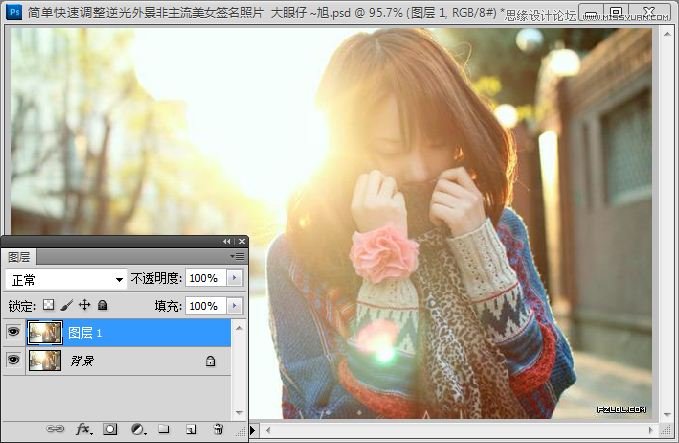Image resolution: width=679 pixels, height=443 pixels.
Task: Minimize the document window
Action: pos(591,12)
